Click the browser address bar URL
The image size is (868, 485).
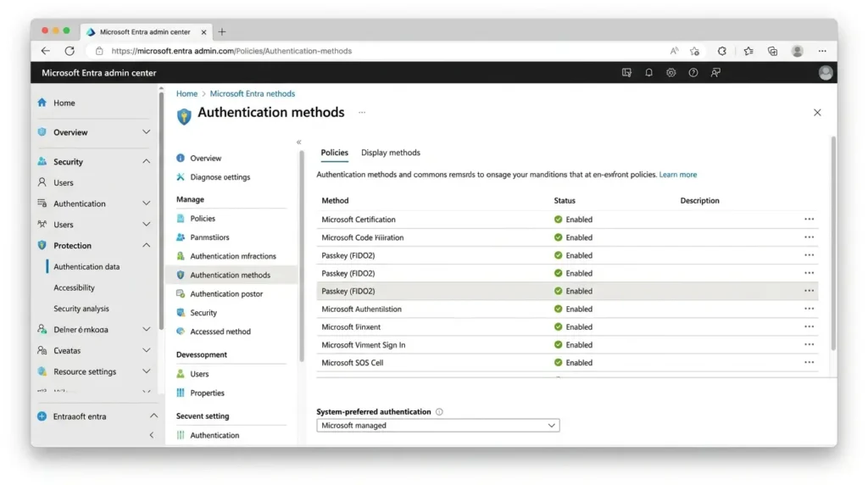click(231, 51)
